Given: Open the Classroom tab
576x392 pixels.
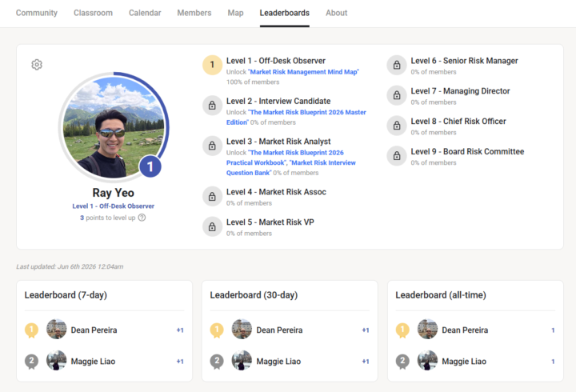Looking at the screenshot, I should pos(94,13).
